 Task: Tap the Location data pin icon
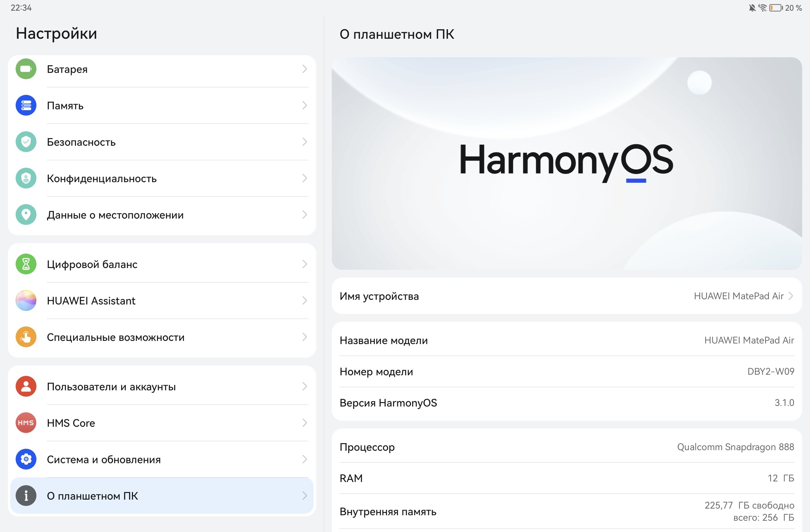[26, 215]
